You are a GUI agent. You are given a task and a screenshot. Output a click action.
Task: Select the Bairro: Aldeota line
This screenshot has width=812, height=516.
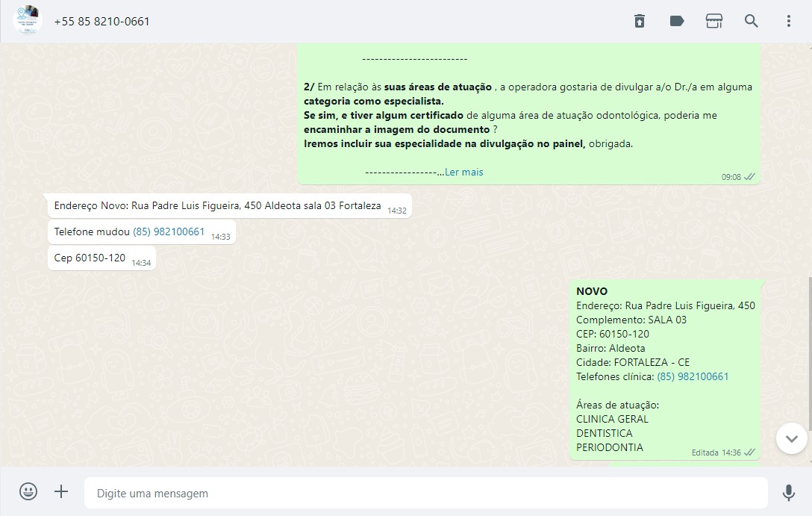point(610,348)
